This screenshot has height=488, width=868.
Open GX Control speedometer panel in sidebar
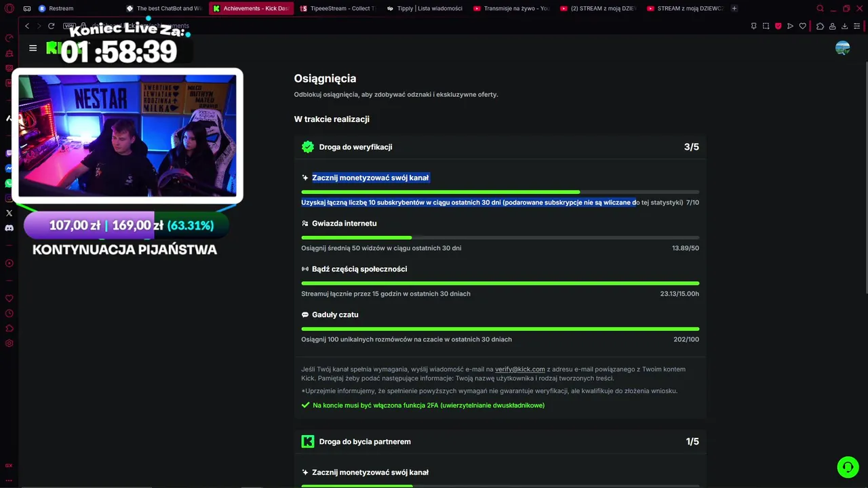[x=9, y=39]
